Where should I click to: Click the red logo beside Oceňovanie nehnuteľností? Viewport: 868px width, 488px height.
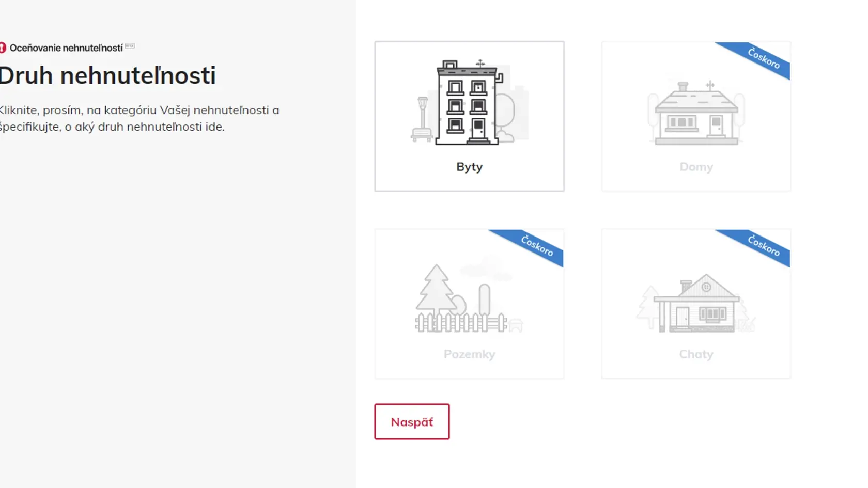tap(3, 48)
